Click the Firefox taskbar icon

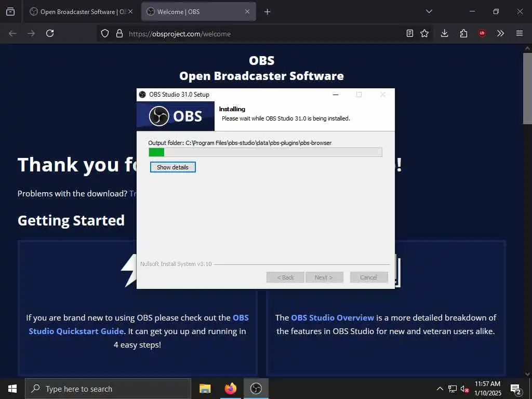click(230, 389)
